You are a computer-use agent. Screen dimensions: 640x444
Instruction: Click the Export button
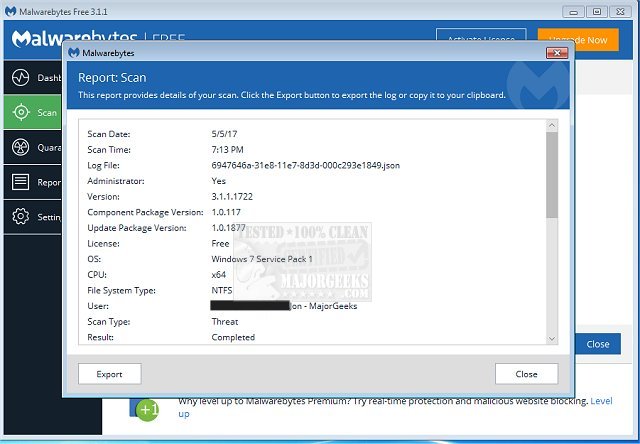(x=109, y=374)
